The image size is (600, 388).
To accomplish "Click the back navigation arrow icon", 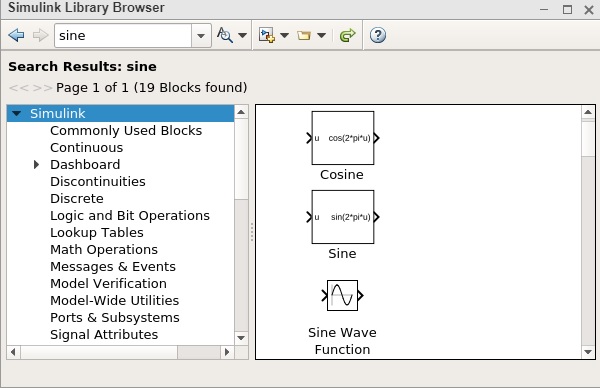I will pos(16,36).
